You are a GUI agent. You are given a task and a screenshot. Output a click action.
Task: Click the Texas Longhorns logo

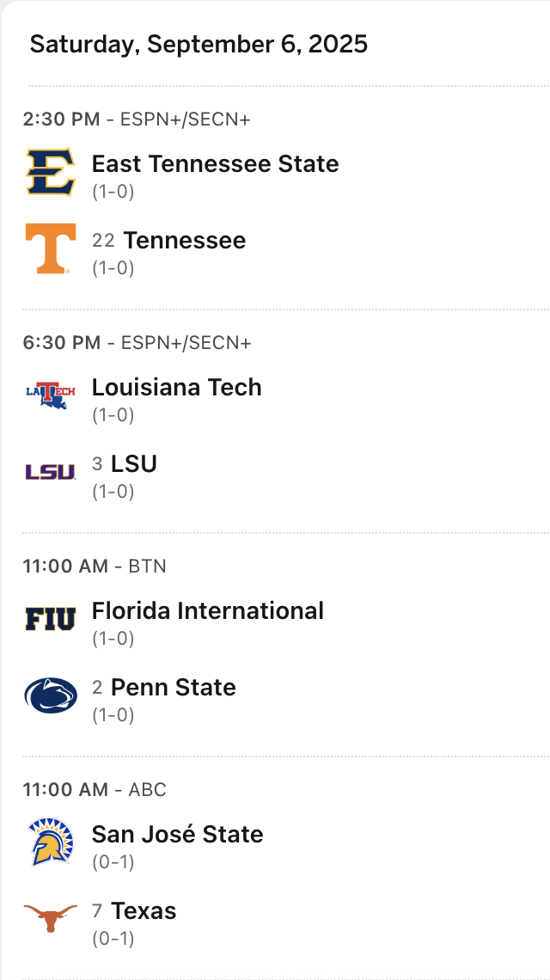coord(51,918)
